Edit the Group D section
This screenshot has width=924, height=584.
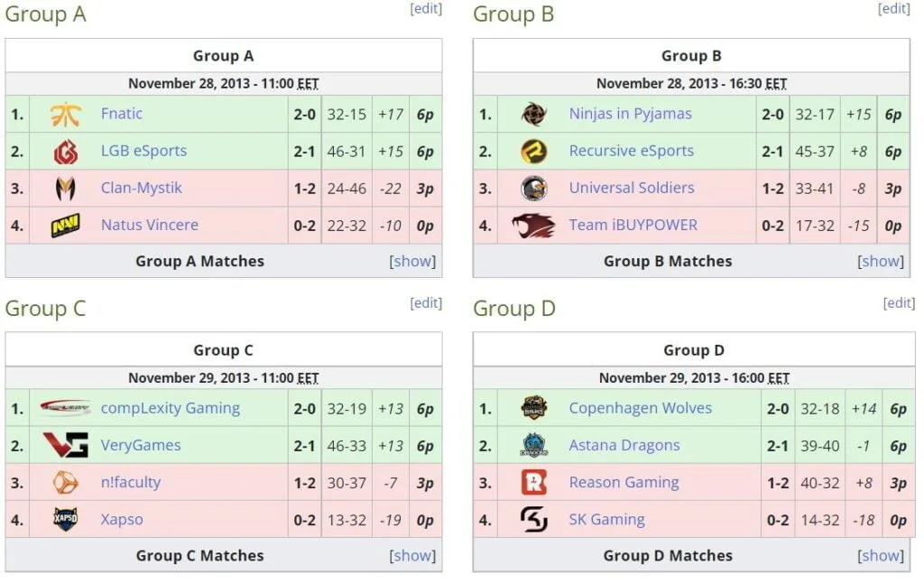click(899, 303)
